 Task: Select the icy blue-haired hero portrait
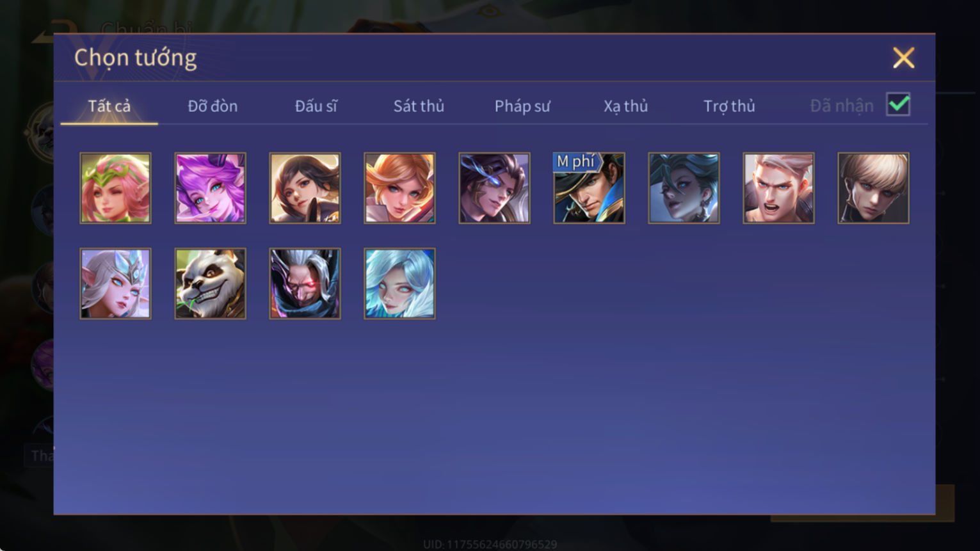(x=399, y=283)
